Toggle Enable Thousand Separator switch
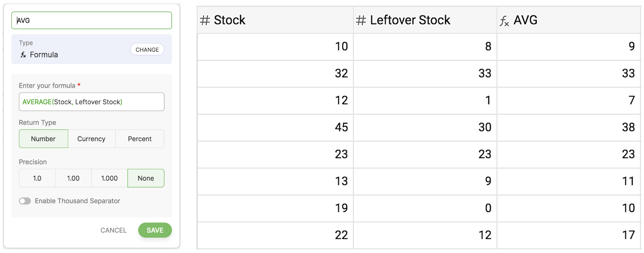Viewport: 644px width, 253px height. [25, 201]
